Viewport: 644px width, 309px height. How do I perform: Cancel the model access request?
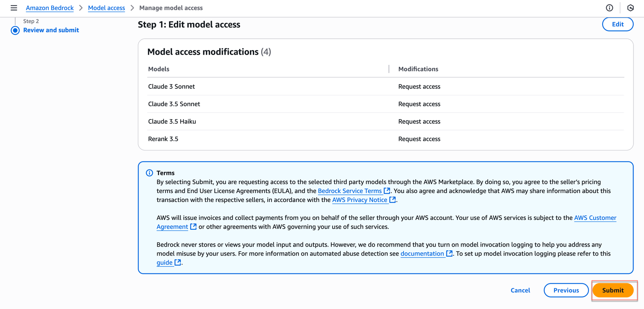(520, 290)
